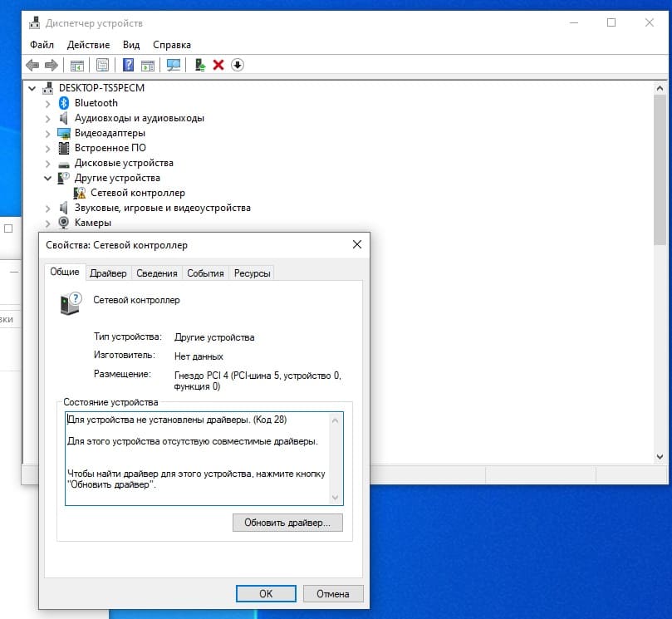Click the show/hide action pane icon
Viewport: 672px width, 619px height.
point(148,65)
